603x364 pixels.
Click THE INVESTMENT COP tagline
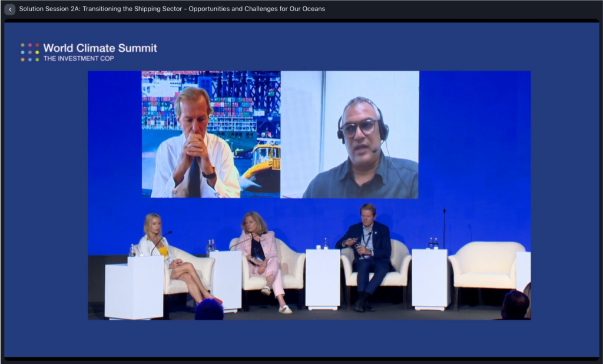click(x=78, y=59)
